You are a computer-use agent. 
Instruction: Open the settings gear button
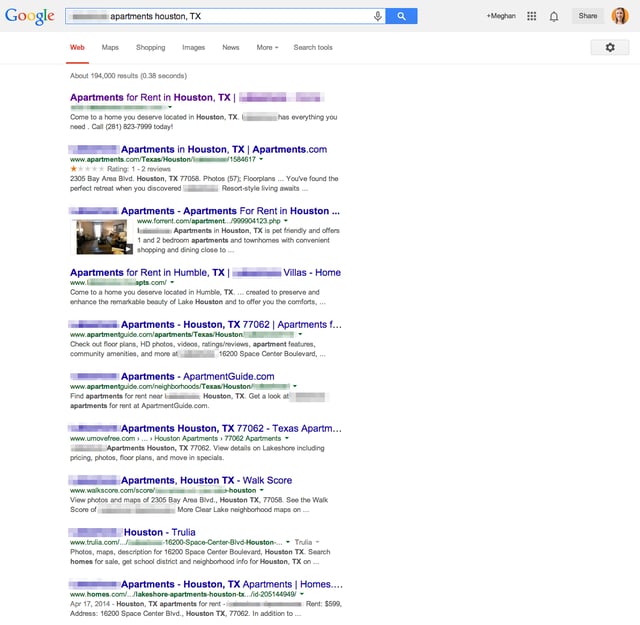point(609,47)
